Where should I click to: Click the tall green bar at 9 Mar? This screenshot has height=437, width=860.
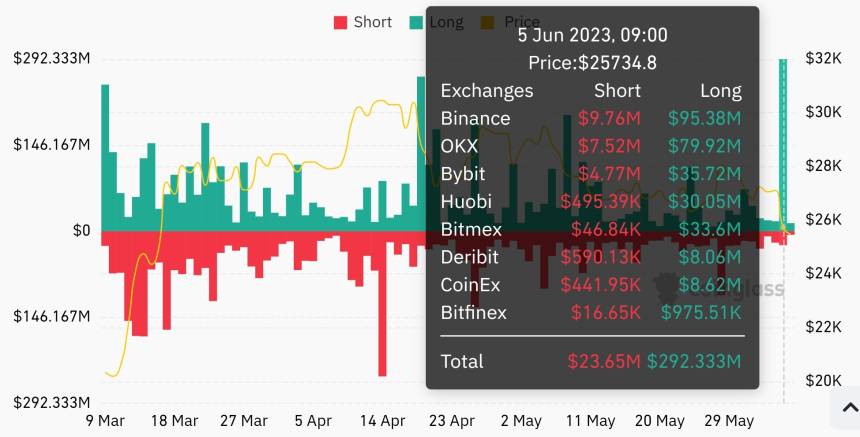(x=105, y=158)
